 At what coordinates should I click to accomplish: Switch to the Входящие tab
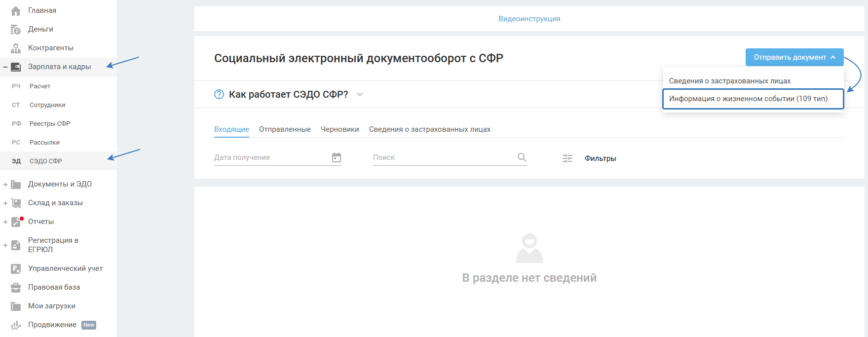pyautogui.click(x=231, y=129)
